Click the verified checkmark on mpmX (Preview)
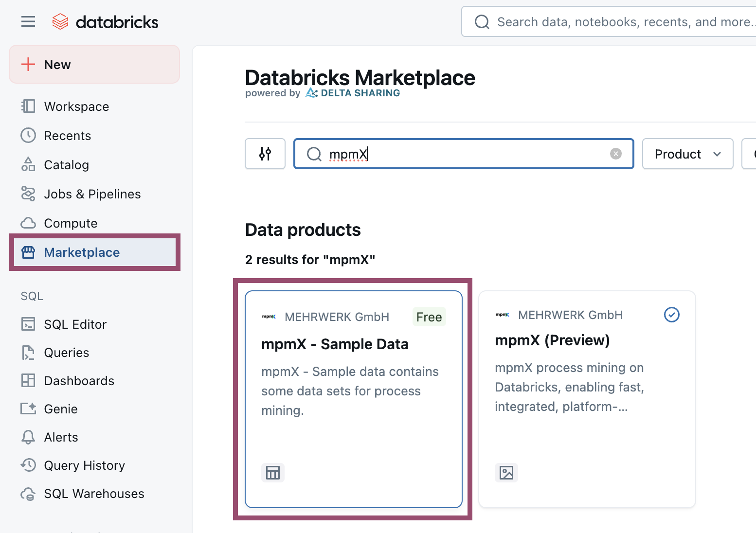The width and height of the screenshot is (756, 533). point(672,315)
